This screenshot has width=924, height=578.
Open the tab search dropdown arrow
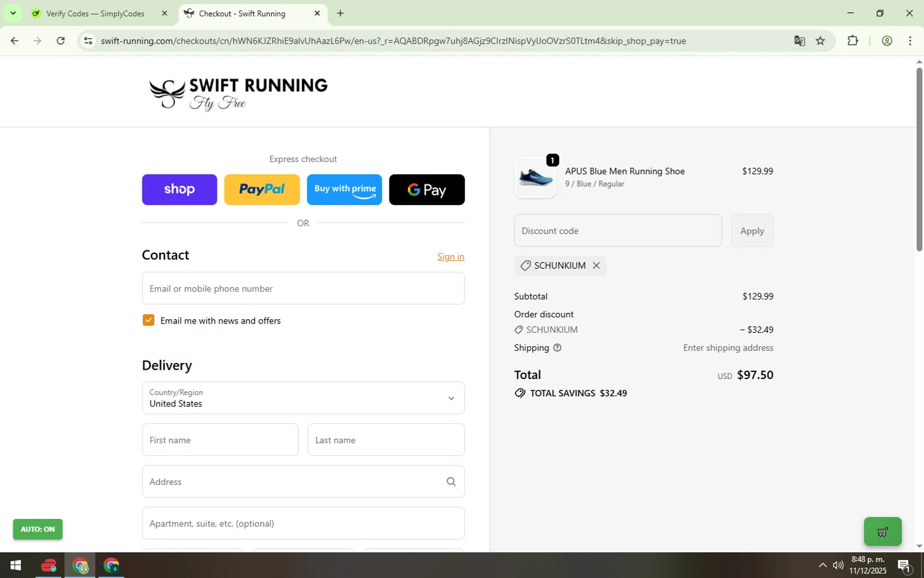coord(13,13)
